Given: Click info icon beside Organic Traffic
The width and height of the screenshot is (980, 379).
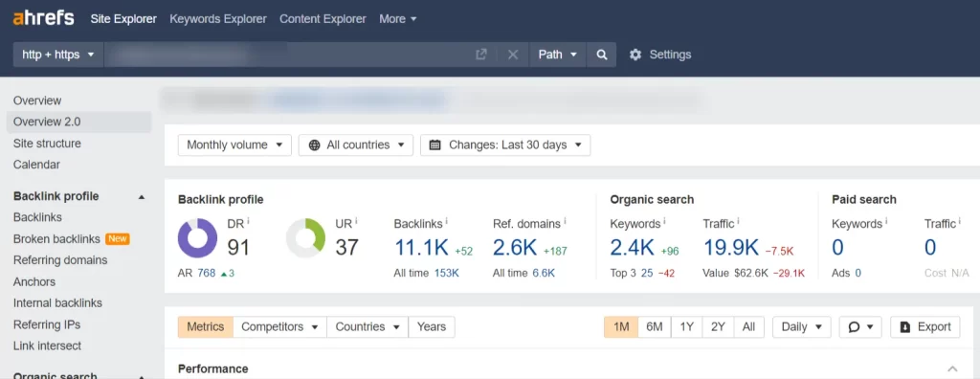Looking at the screenshot, I should tap(738, 221).
